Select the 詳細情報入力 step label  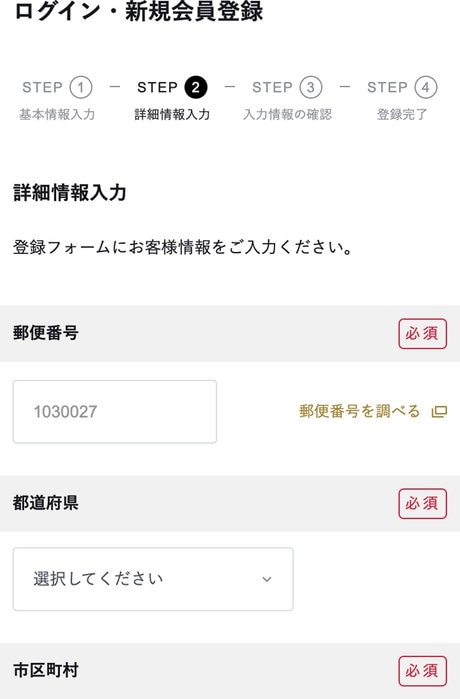(x=172, y=115)
